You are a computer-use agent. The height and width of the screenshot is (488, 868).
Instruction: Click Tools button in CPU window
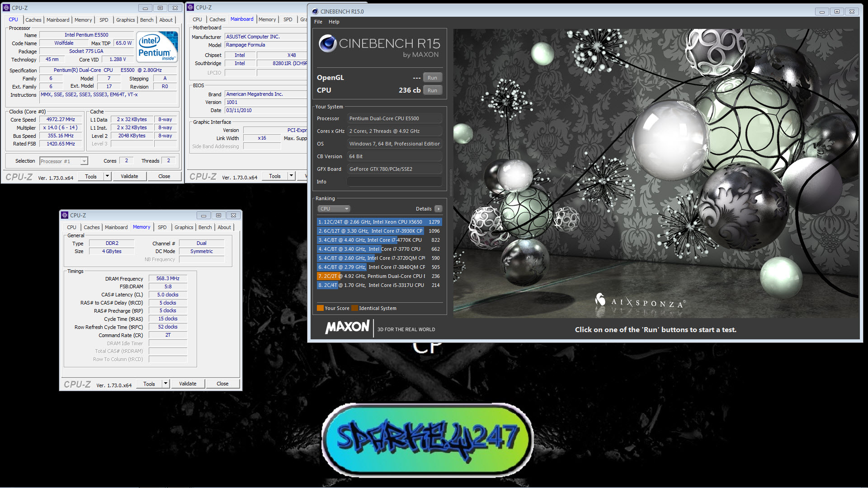tap(91, 176)
